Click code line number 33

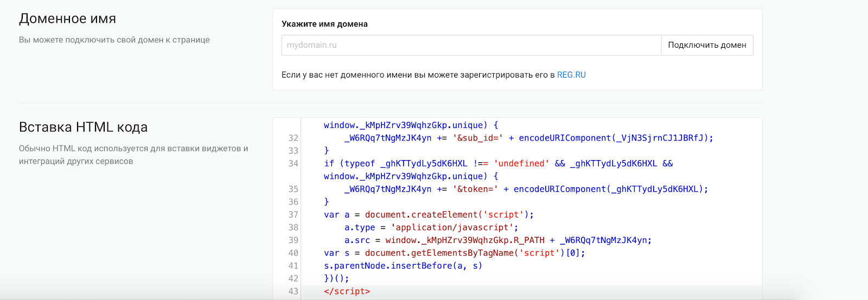click(x=293, y=151)
